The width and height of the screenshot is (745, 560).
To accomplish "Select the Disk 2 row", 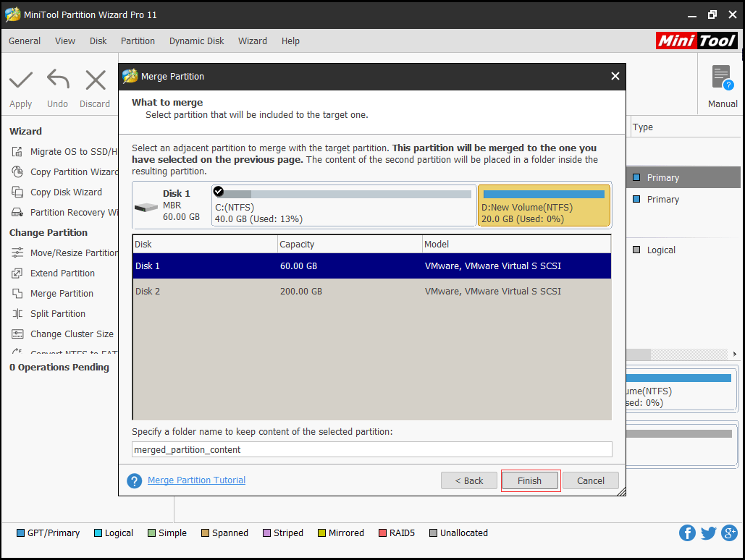I will point(372,291).
